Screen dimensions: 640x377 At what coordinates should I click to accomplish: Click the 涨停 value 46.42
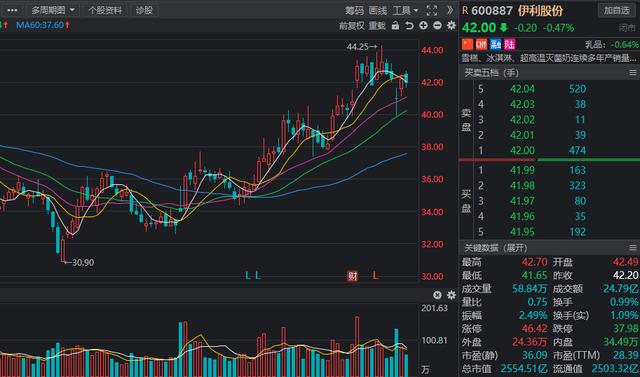click(534, 328)
